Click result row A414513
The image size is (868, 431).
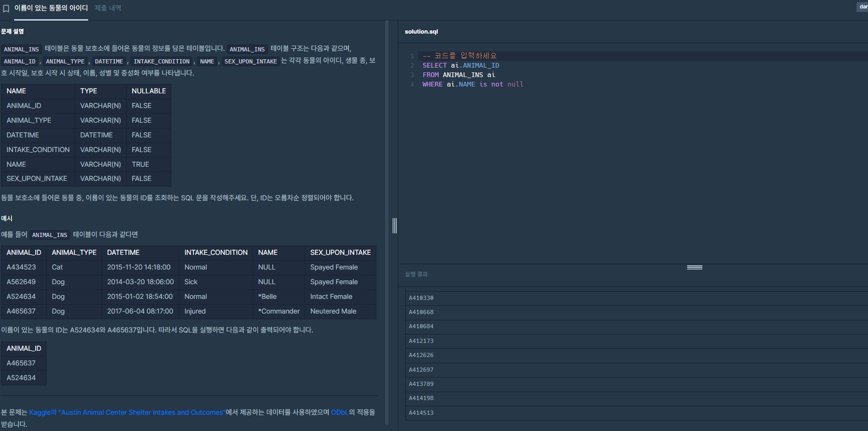(x=636, y=413)
